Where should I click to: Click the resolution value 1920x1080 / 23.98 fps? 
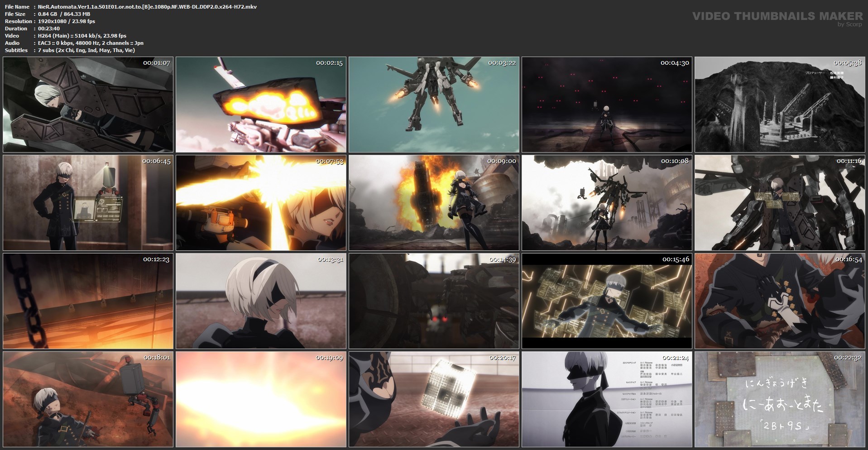[x=67, y=21]
